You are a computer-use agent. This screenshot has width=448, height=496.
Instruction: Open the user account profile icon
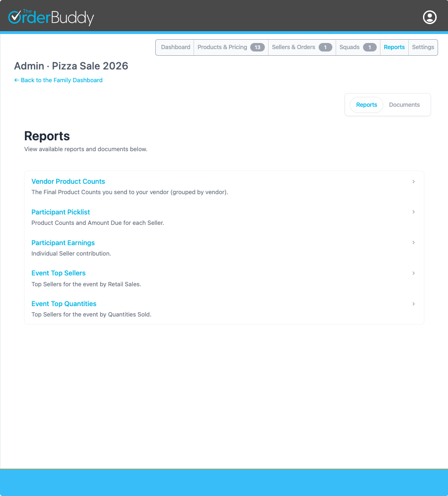(430, 17)
